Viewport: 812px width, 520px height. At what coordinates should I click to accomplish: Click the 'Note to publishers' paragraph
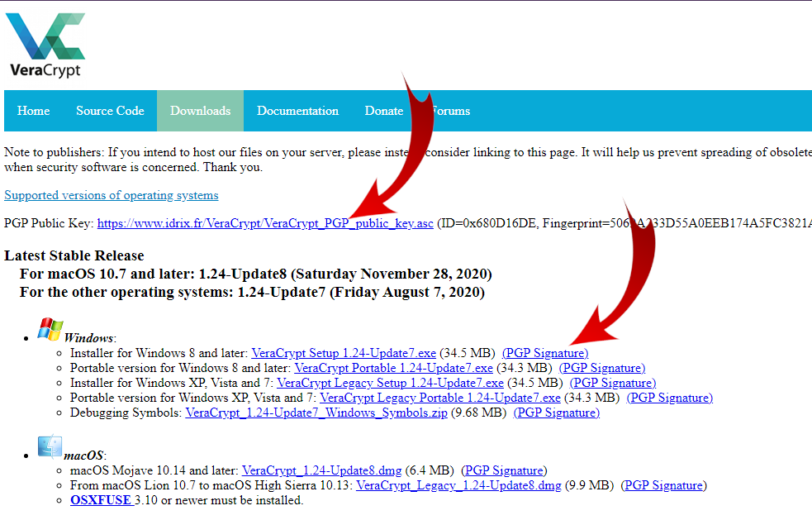pos(407,160)
